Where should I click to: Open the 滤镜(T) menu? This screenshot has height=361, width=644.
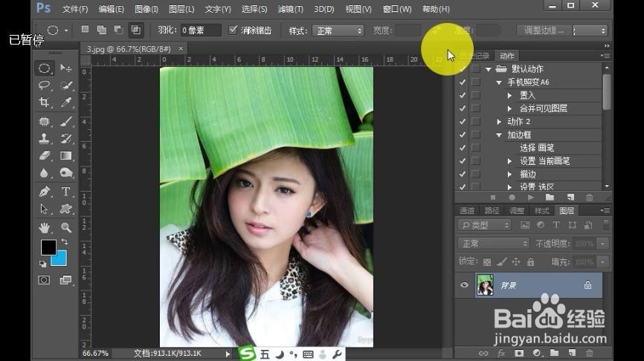(x=290, y=9)
